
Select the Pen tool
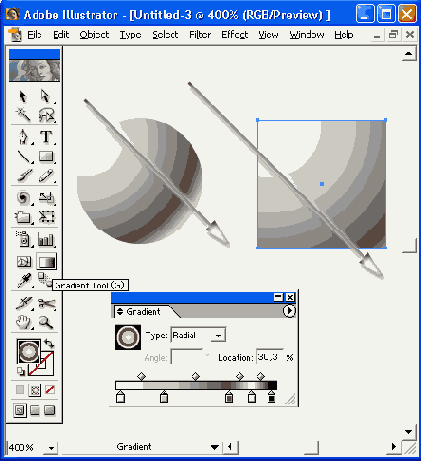(x=23, y=137)
